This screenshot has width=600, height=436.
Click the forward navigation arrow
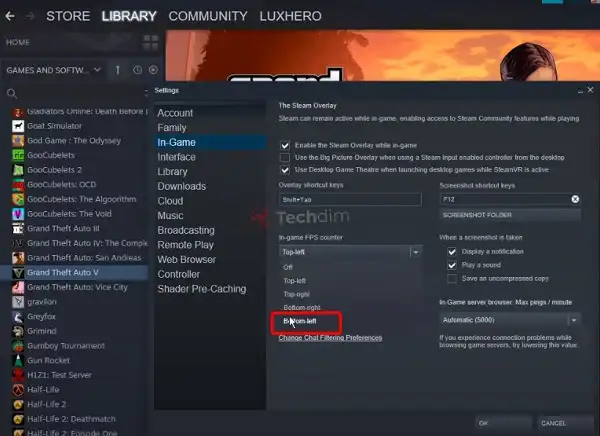pyautogui.click(x=30, y=16)
